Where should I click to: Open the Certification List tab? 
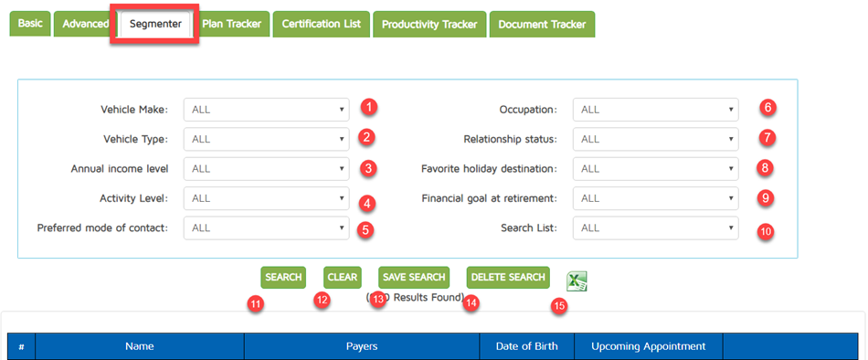[x=321, y=24]
